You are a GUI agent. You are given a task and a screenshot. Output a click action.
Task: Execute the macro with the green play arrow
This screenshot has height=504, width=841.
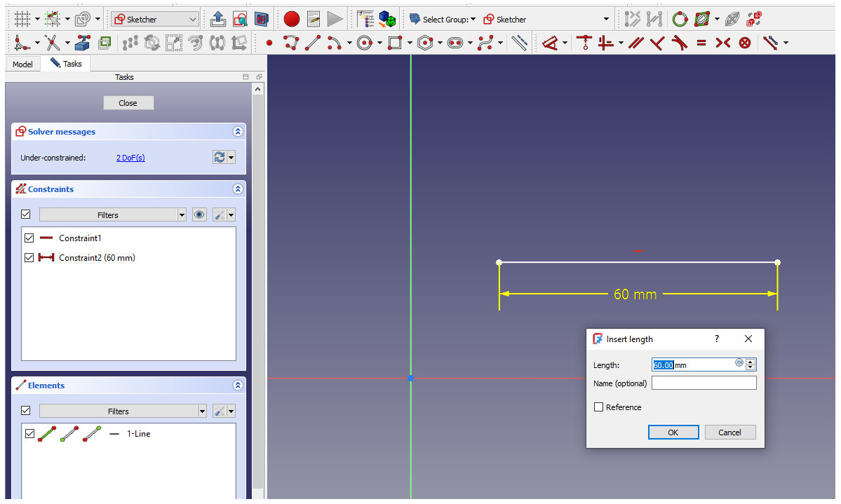(x=335, y=19)
